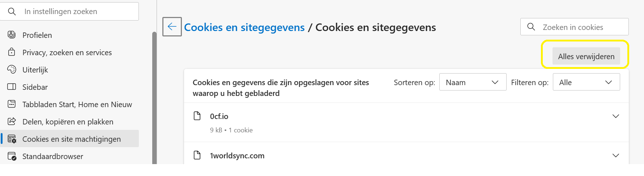The height and width of the screenshot is (176, 644).
Task: Open the Filteren op Alle dropdown
Action: click(x=586, y=82)
